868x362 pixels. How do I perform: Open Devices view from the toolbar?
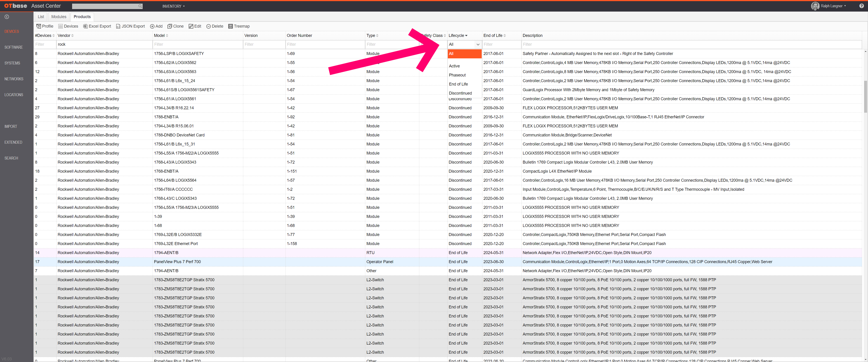tap(68, 26)
